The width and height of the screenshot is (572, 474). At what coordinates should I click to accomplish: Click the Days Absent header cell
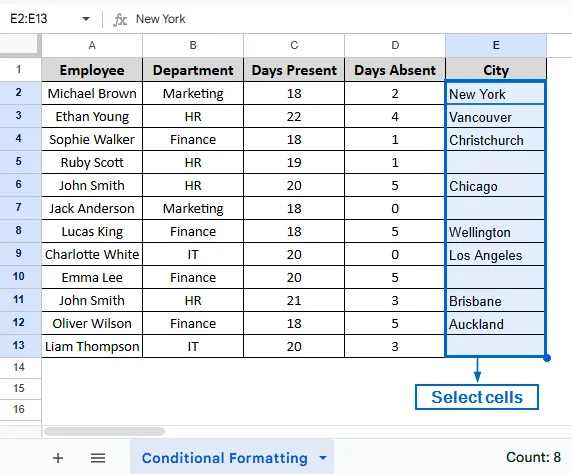click(395, 70)
